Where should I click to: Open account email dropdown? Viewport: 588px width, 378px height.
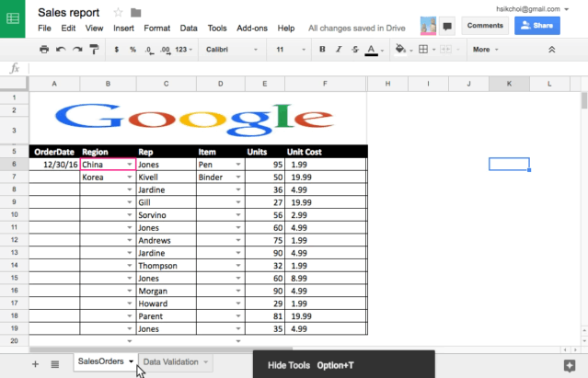pos(567,9)
